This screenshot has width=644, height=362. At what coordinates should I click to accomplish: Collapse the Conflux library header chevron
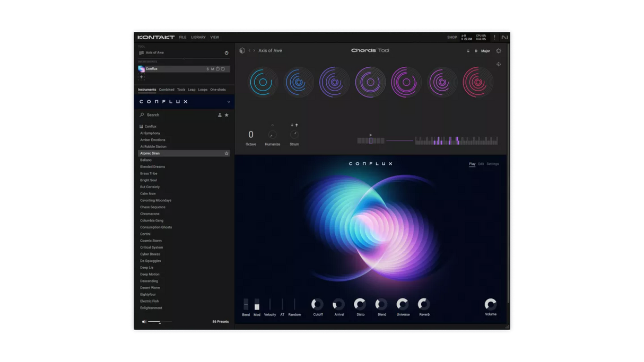229,101
